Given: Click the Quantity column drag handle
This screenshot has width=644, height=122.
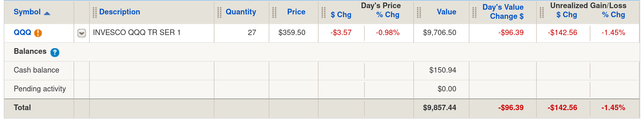Looking at the screenshot, I should click(219, 13).
